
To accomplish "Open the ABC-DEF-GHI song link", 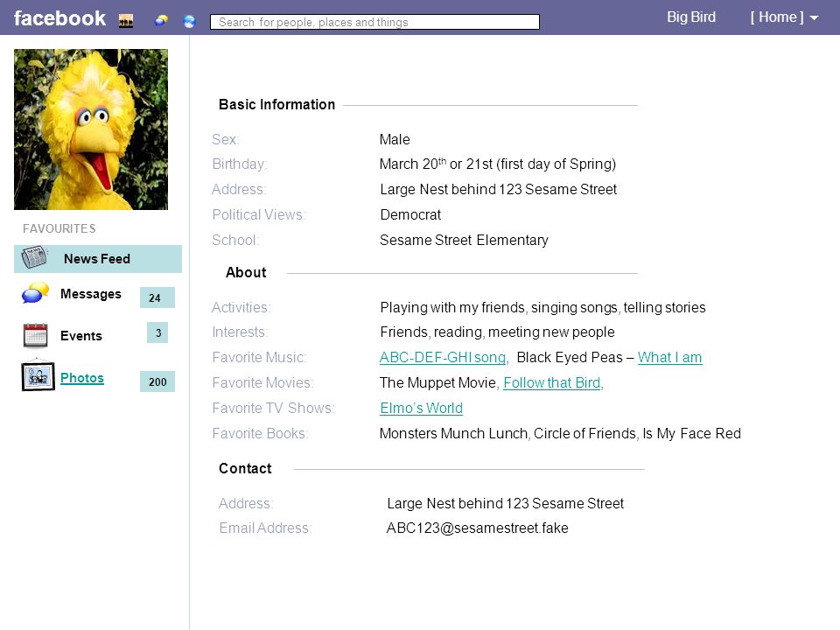I will (x=443, y=357).
